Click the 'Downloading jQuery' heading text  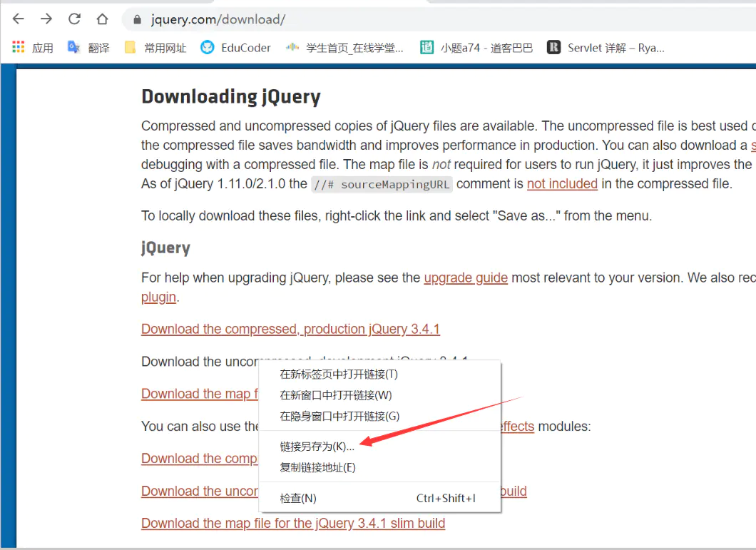[x=231, y=97]
